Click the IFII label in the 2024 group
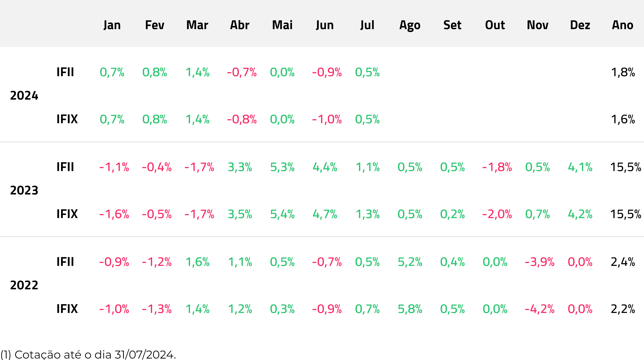 coord(65,72)
